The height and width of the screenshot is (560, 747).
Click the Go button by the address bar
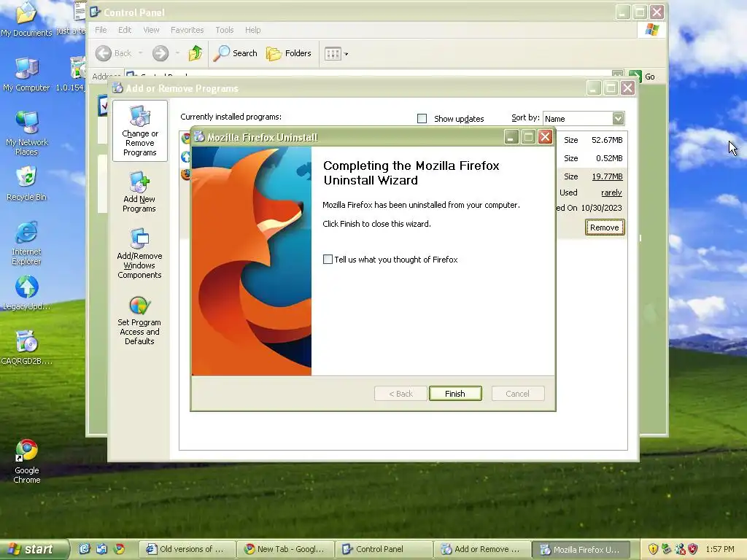642,76
